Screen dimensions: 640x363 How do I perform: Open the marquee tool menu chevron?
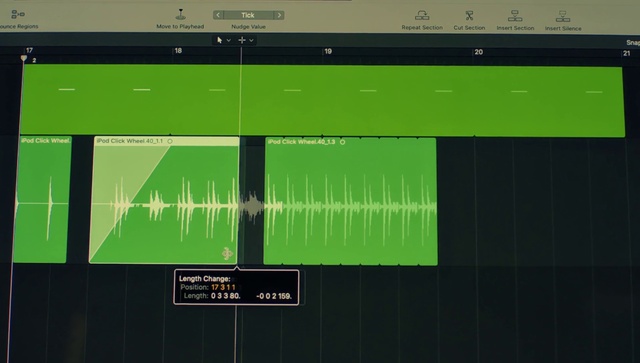coord(251,40)
